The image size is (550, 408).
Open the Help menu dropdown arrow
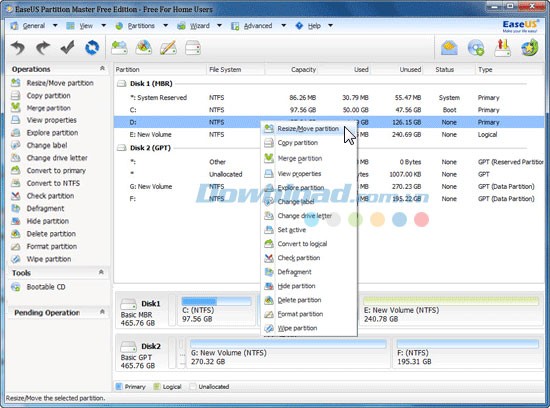330,26
